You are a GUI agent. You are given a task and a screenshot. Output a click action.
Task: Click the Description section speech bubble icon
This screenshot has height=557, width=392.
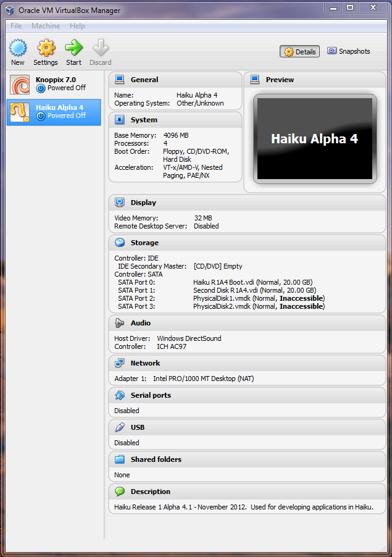tap(120, 492)
